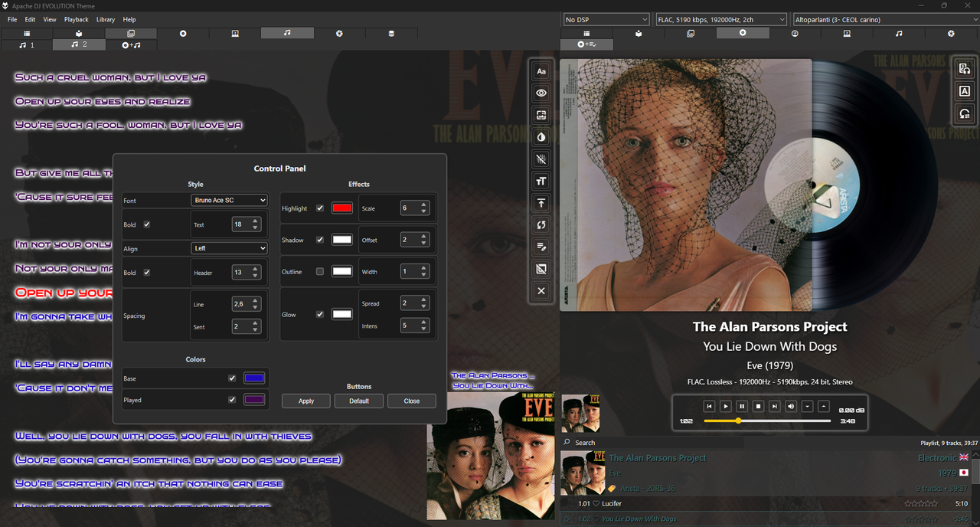Adjust the Text size stepper showing 18
Screen dimensions: 980x527
(247, 224)
